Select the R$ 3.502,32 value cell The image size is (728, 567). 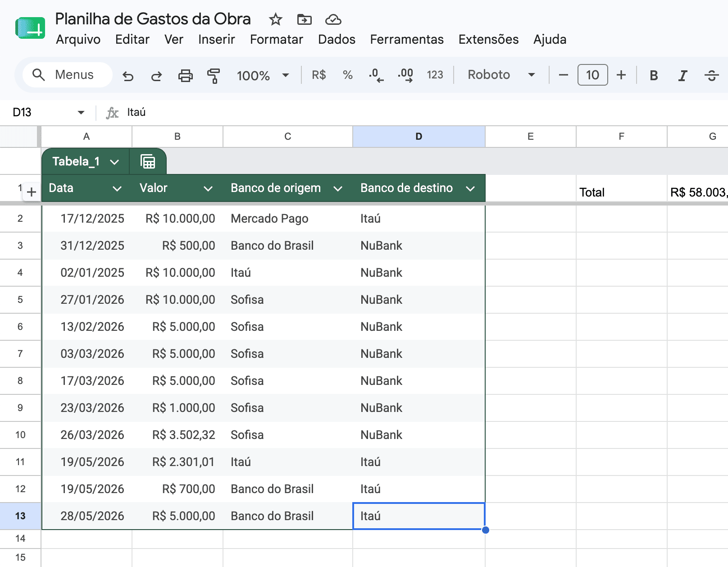[x=177, y=435]
